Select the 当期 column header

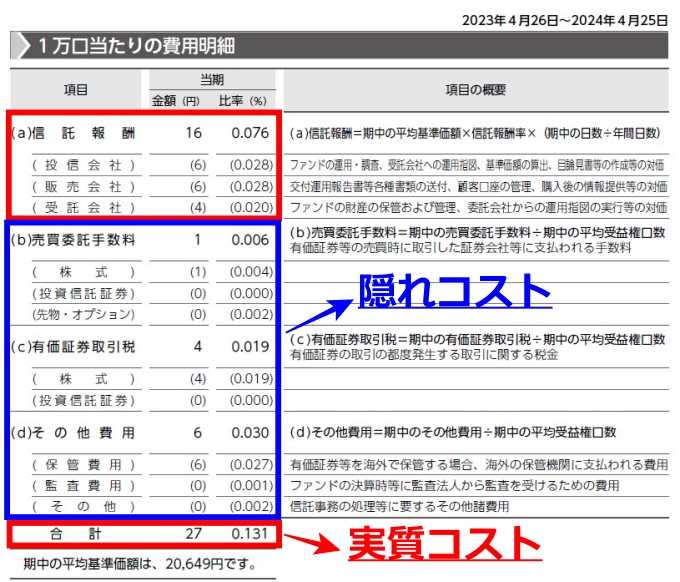click(x=211, y=80)
